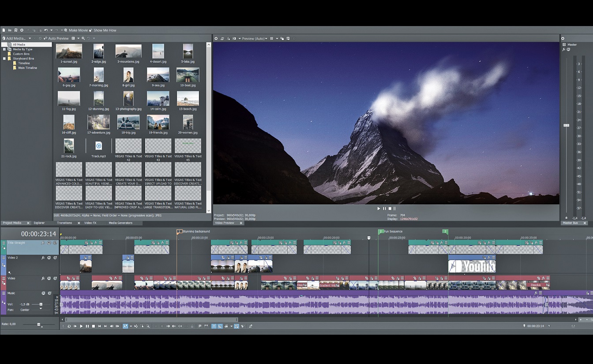Viewport: 593px width, 364px height.
Task: Mute the Video track
Action: [x=49, y=279]
